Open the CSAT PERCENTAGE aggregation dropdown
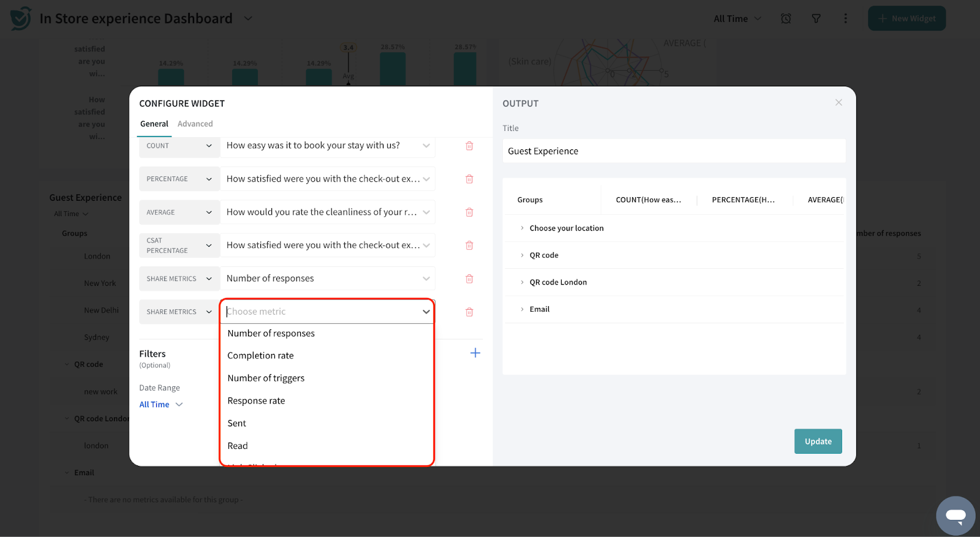This screenshot has height=537, width=980. (179, 245)
